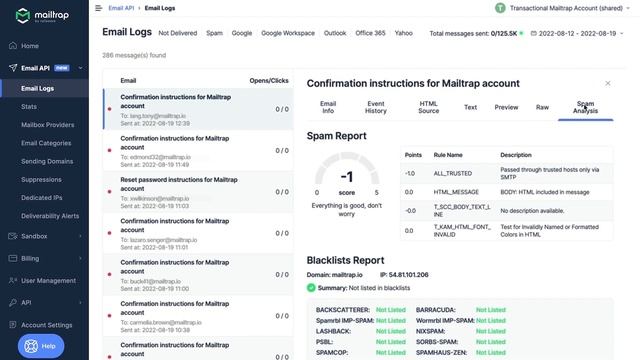Screen dimensions: 640x360
Task: Filter logs by Office 365
Action: pos(370,33)
